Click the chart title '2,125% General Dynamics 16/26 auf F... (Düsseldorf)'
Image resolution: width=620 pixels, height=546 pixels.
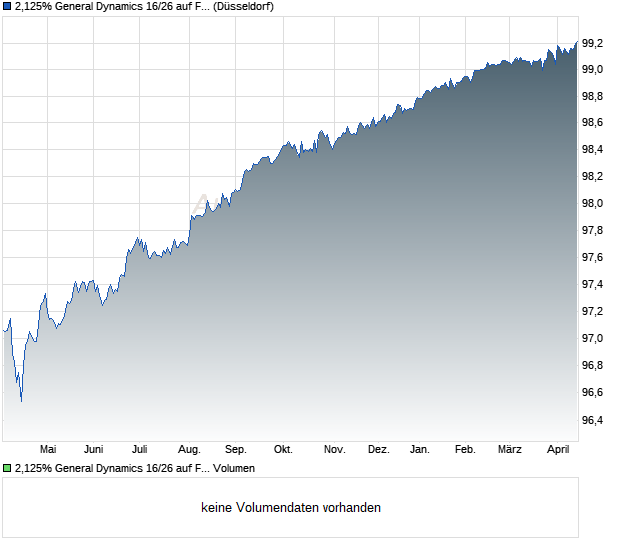point(144,6)
